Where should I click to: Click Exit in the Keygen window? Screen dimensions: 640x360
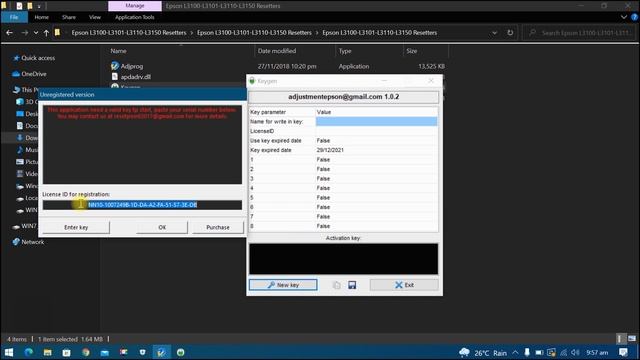[x=404, y=285]
